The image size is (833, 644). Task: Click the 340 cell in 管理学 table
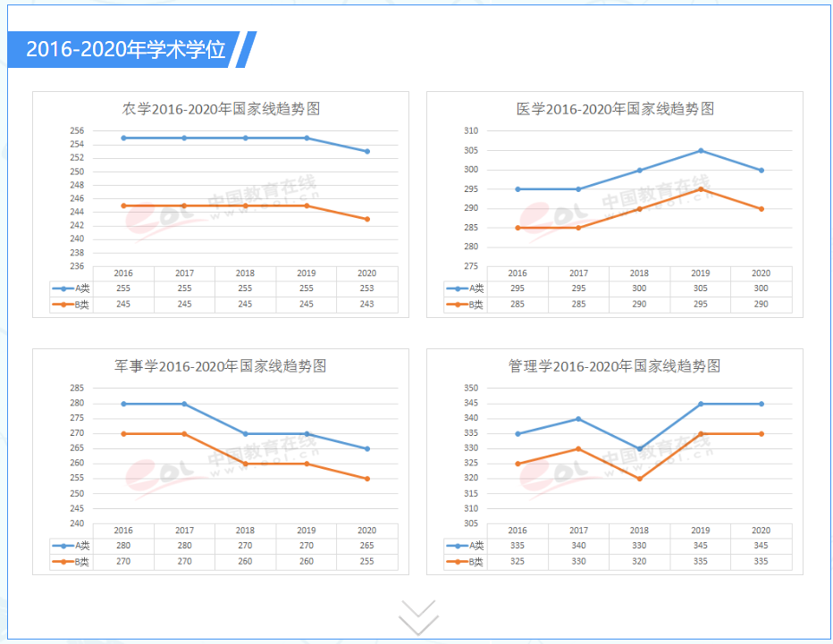coord(578,546)
